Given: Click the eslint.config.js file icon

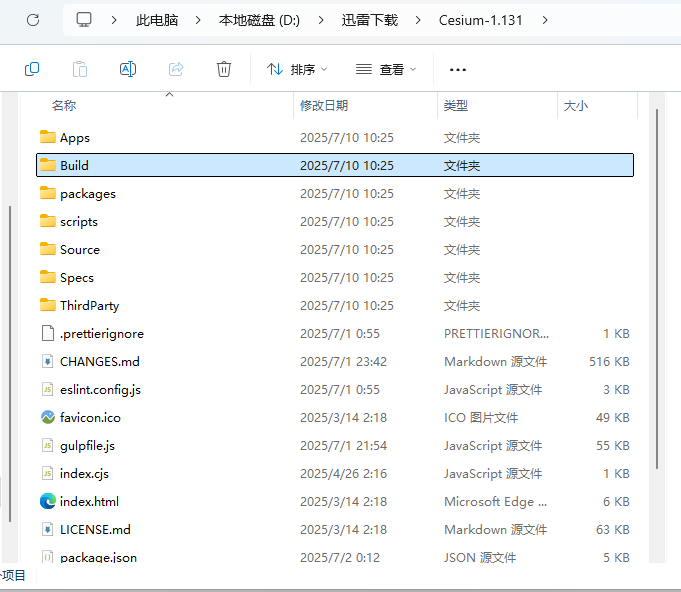Looking at the screenshot, I should tap(48, 389).
